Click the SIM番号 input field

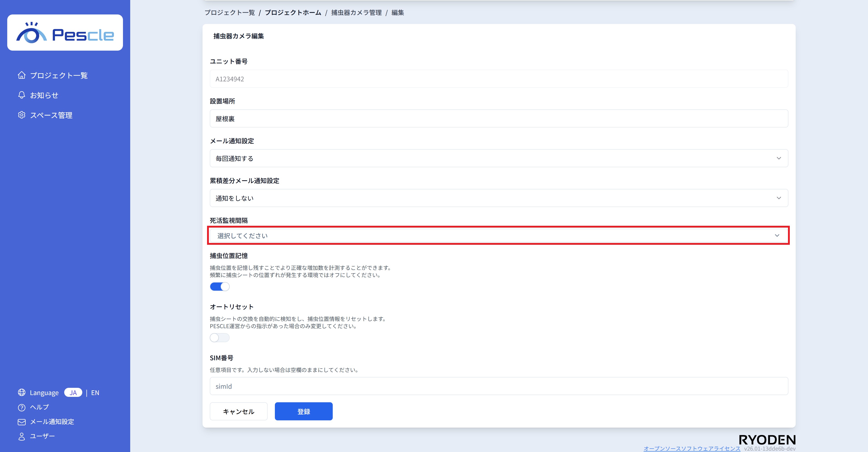[x=498, y=386]
